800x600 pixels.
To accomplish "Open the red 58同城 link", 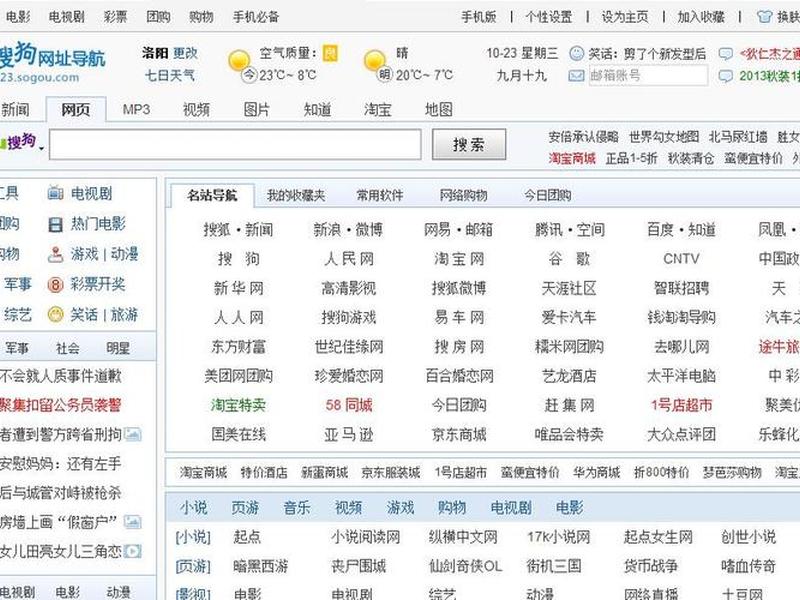I will pyautogui.click(x=349, y=405).
